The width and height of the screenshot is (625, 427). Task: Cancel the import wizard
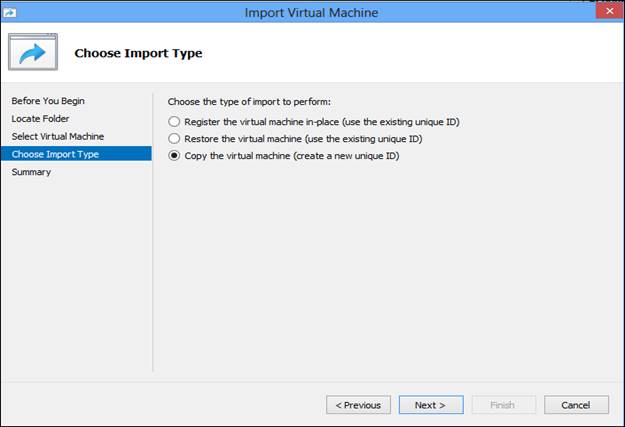[x=576, y=405]
